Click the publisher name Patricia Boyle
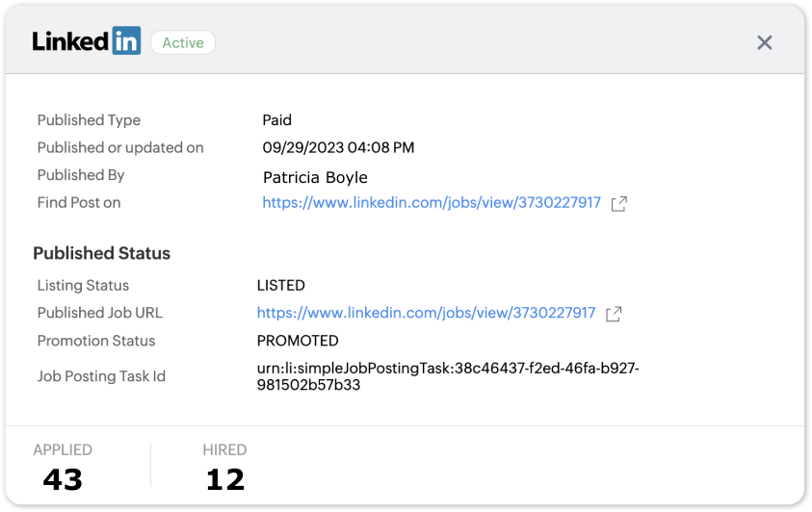Viewport: 812px width, 512px height. coord(315,177)
